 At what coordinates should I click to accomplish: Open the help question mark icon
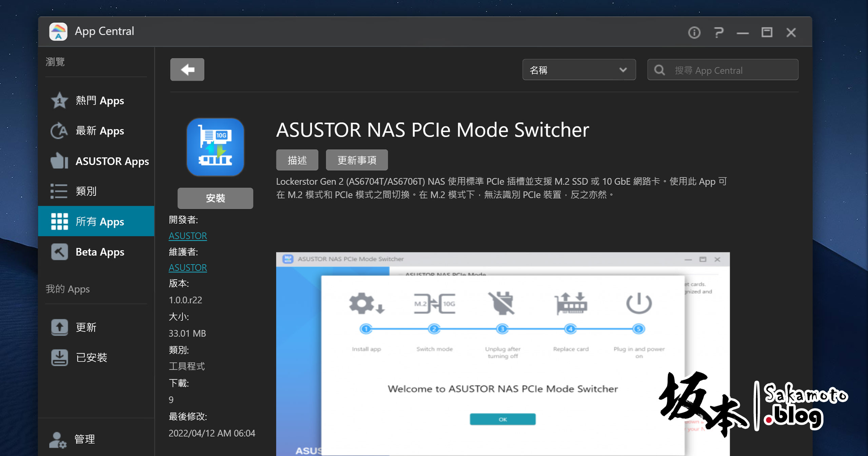click(x=718, y=33)
